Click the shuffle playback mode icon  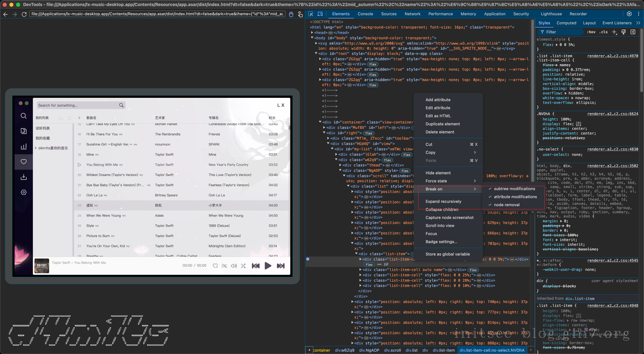(x=243, y=266)
